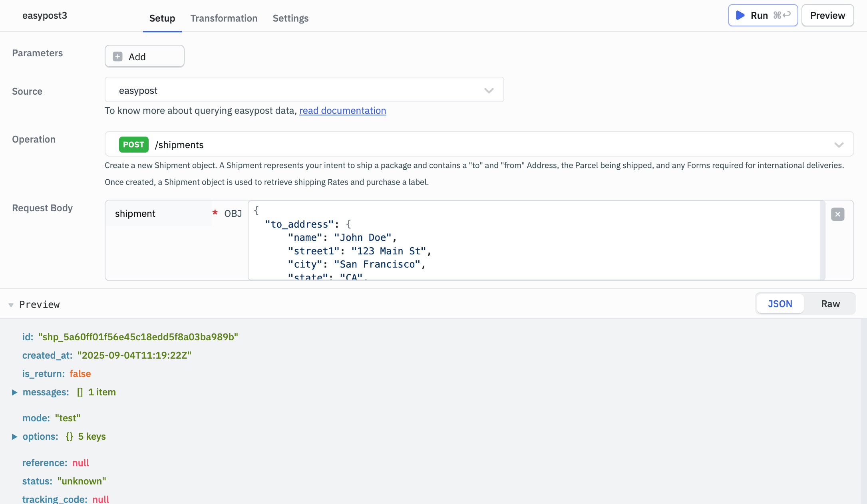Switch to the Transformation tab
The height and width of the screenshot is (504, 867).
(x=224, y=18)
